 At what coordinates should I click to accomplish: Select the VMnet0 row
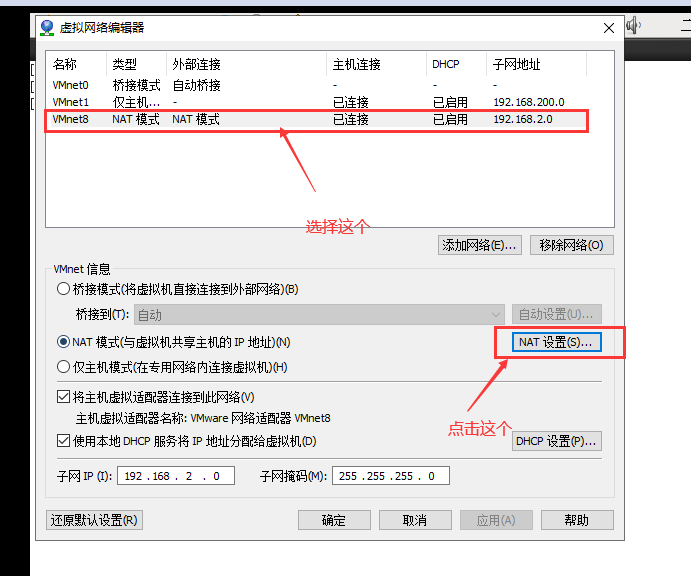tap(317, 85)
